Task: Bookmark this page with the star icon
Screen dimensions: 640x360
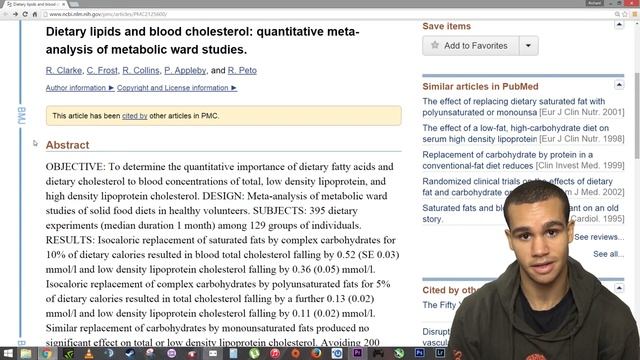Action: [x=624, y=14]
